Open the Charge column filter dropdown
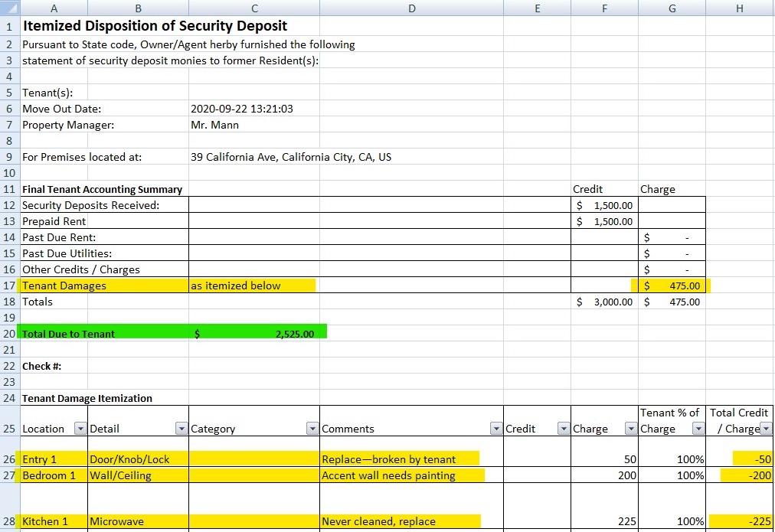The image size is (775, 532). coord(631,428)
